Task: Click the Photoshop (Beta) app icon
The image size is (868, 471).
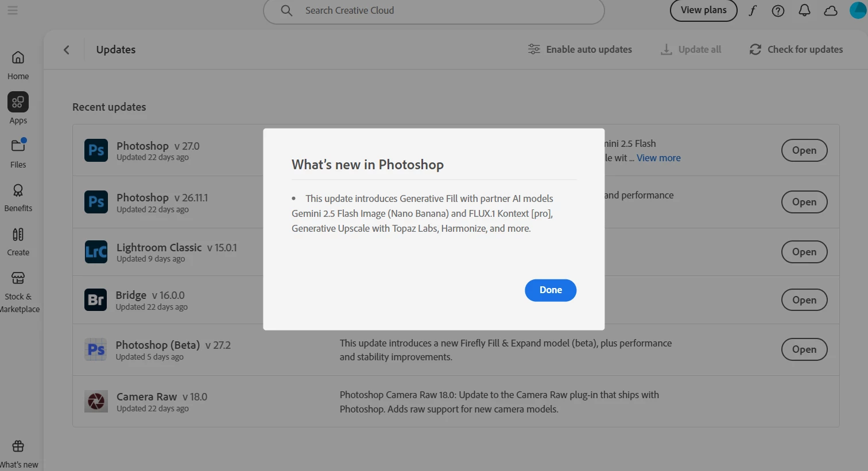Action: [x=96, y=349]
